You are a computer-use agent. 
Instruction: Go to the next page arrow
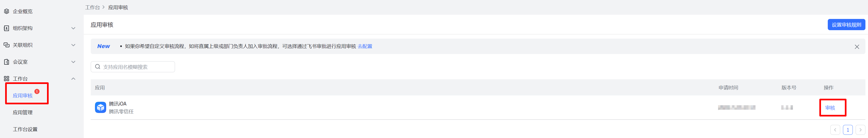(x=860, y=130)
